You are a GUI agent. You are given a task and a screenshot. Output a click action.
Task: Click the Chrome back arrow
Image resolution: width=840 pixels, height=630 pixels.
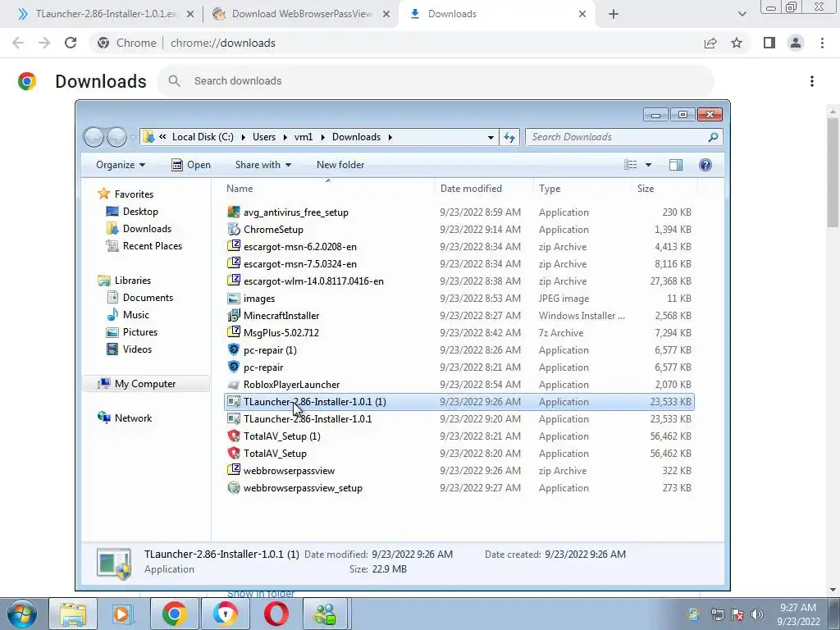click(x=18, y=43)
